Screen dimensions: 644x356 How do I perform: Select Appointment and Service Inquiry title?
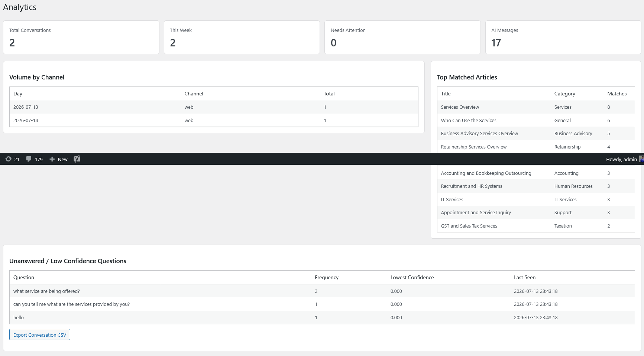(476, 212)
